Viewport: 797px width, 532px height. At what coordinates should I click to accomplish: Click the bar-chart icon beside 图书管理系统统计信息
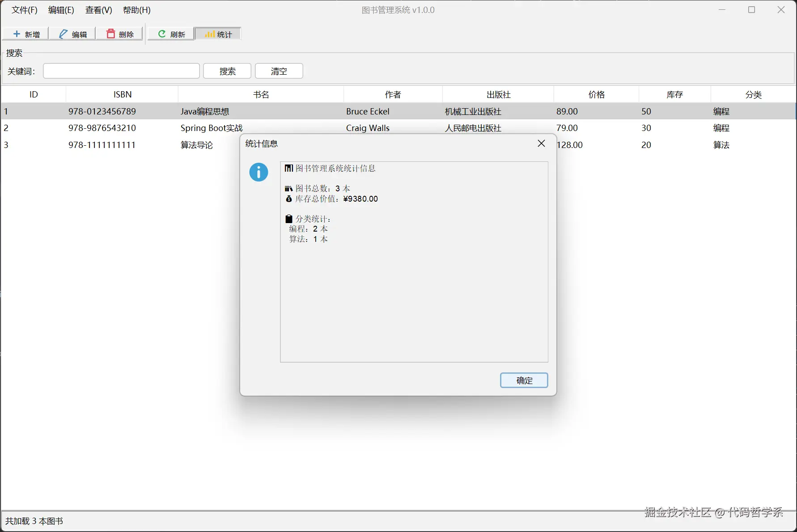pyautogui.click(x=288, y=168)
